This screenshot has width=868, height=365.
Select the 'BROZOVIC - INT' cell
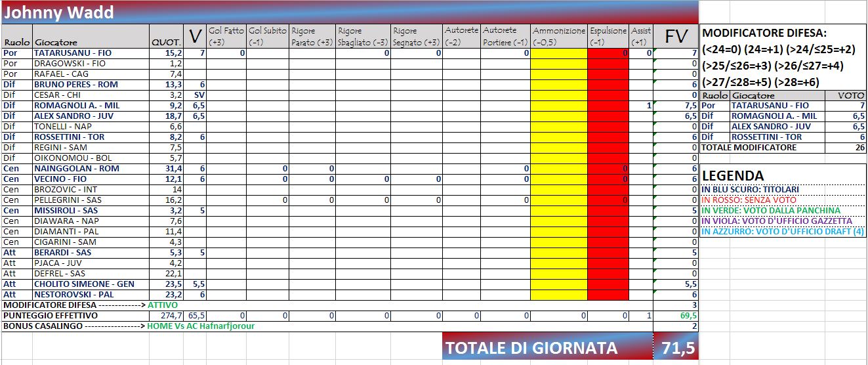click(x=91, y=189)
